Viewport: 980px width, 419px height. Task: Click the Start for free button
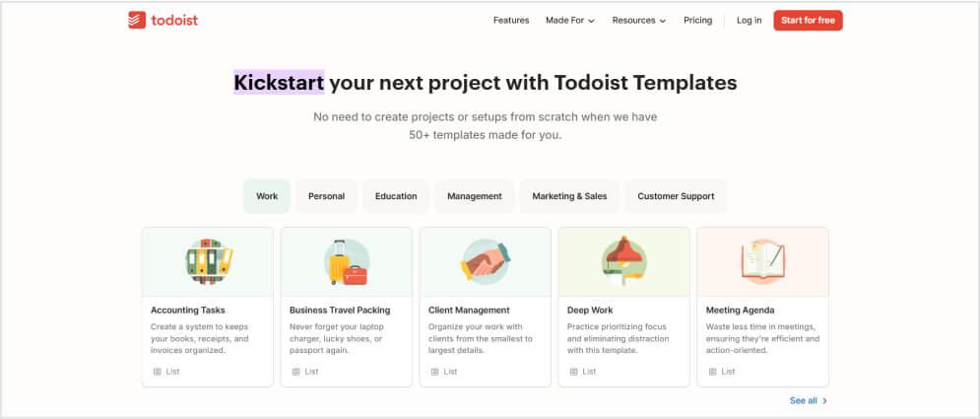(x=808, y=20)
